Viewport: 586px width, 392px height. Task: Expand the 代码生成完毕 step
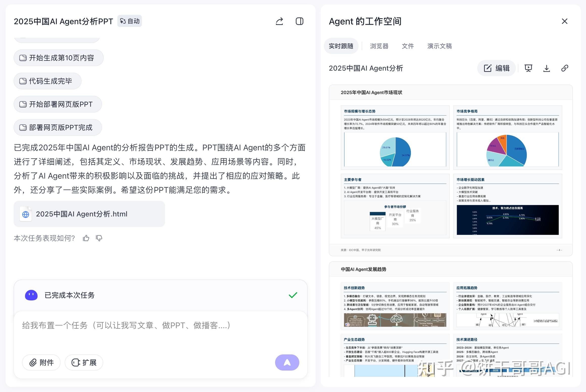[47, 81]
